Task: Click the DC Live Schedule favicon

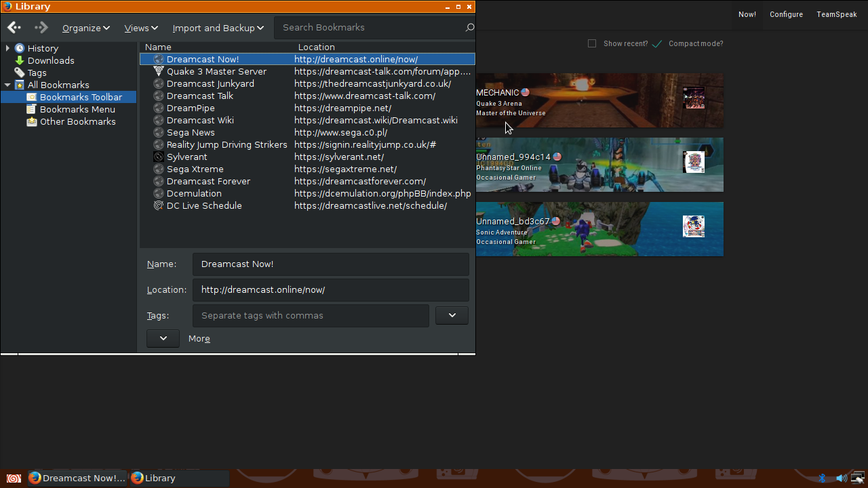Action: [159, 205]
